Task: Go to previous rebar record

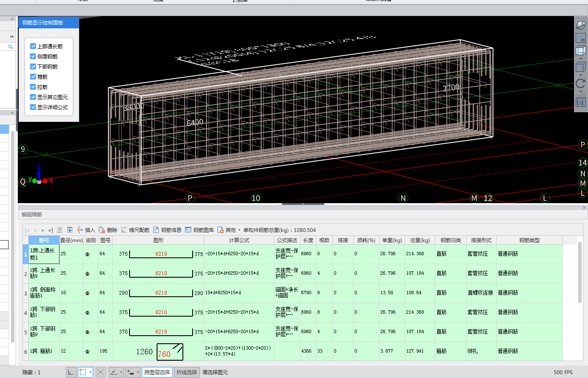Action: [36, 230]
